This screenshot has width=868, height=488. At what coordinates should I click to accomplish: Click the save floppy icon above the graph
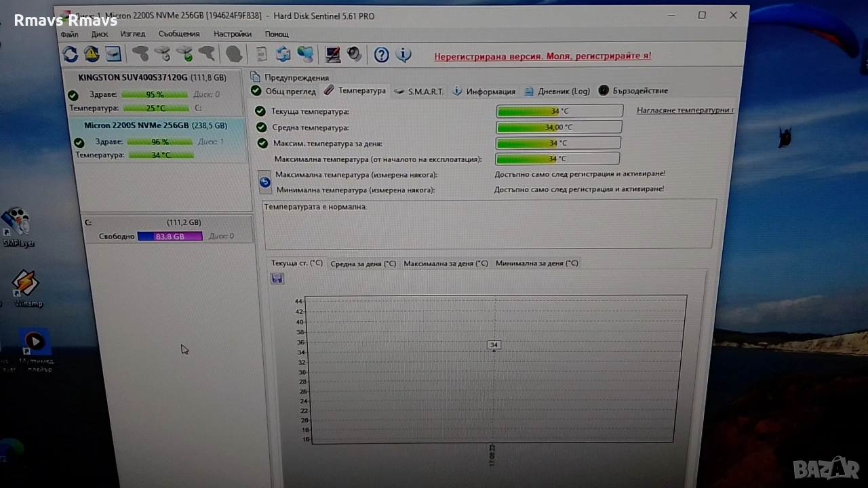point(277,279)
